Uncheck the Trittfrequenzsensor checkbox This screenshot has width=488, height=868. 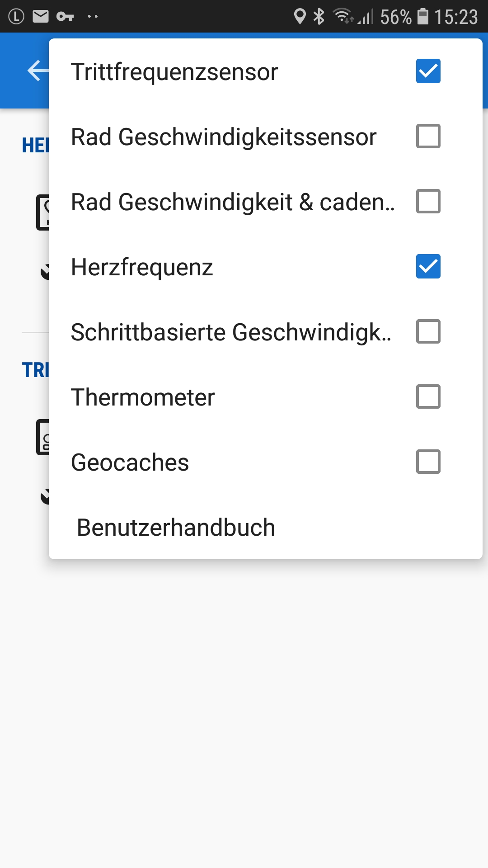point(428,71)
